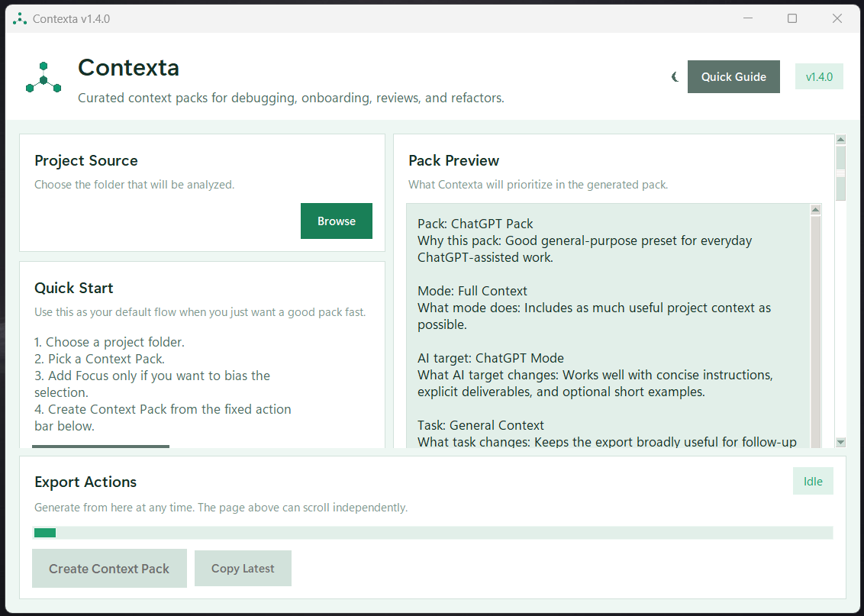Minimize the Contexta window
Screen dimensions: 864x616
747,18
